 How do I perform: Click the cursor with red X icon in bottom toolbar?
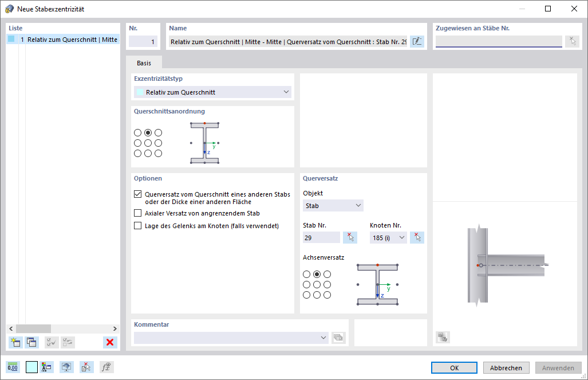(x=86, y=367)
